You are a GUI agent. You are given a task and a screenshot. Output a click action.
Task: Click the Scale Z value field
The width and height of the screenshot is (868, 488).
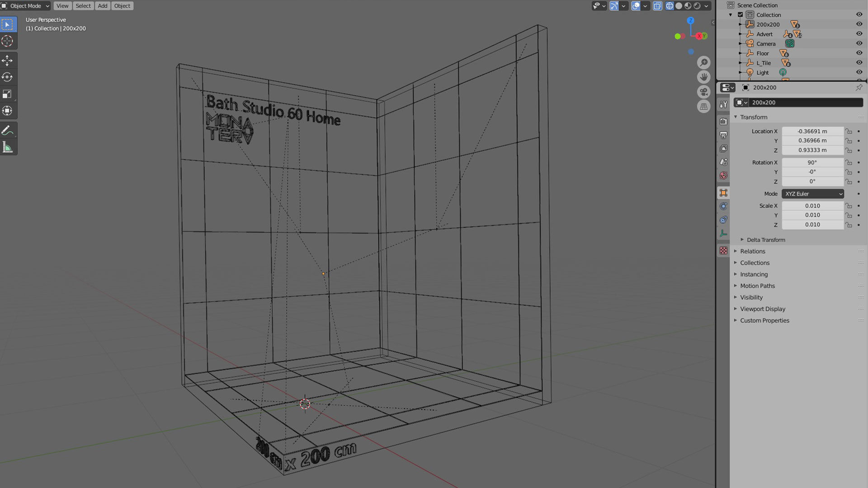tap(812, 225)
